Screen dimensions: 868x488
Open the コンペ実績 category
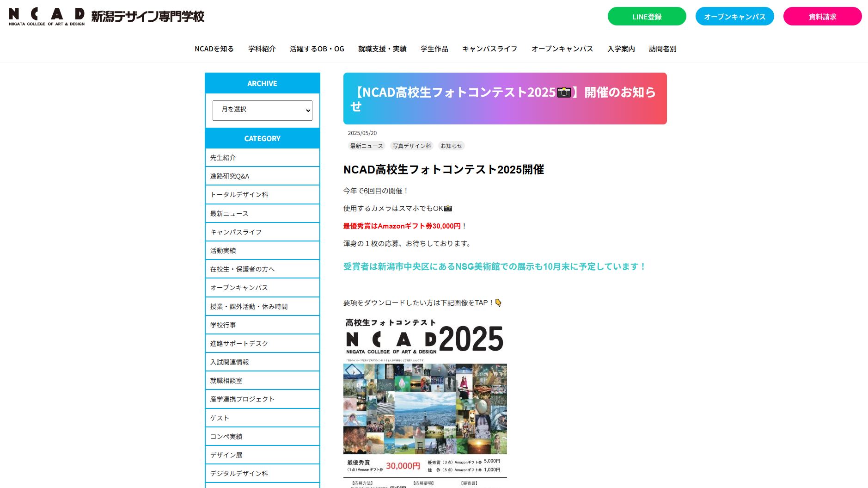(262, 437)
